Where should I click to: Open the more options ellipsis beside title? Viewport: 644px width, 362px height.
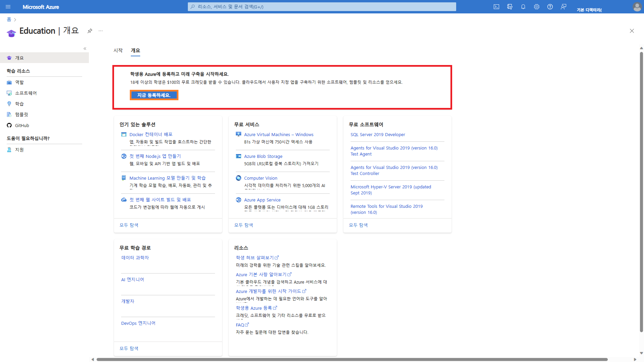point(101,31)
